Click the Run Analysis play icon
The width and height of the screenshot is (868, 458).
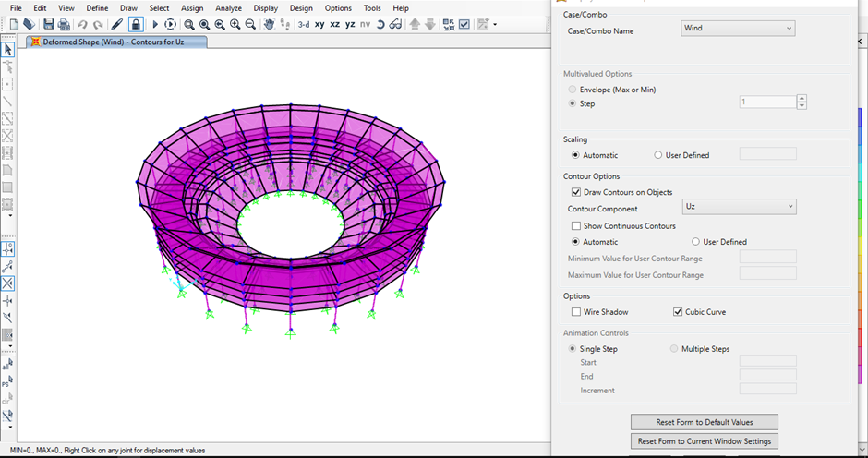pos(155,24)
